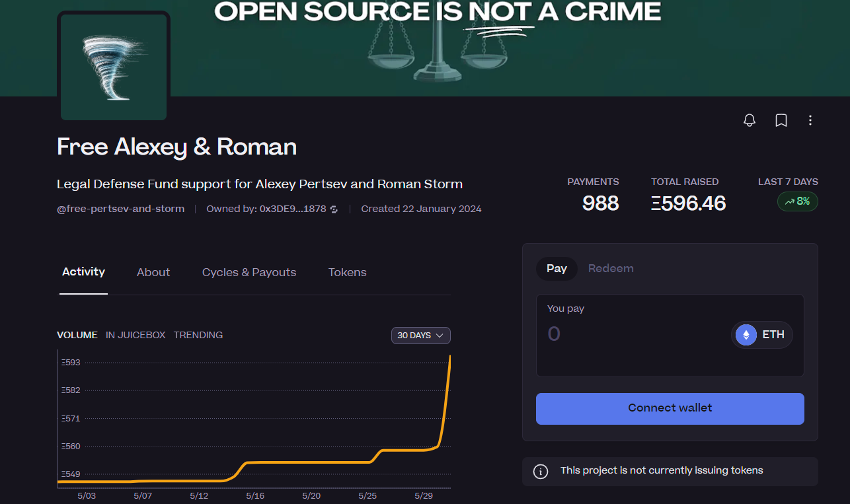Click the Created 22 January 2024 text
850x504 pixels.
coord(421,209)
